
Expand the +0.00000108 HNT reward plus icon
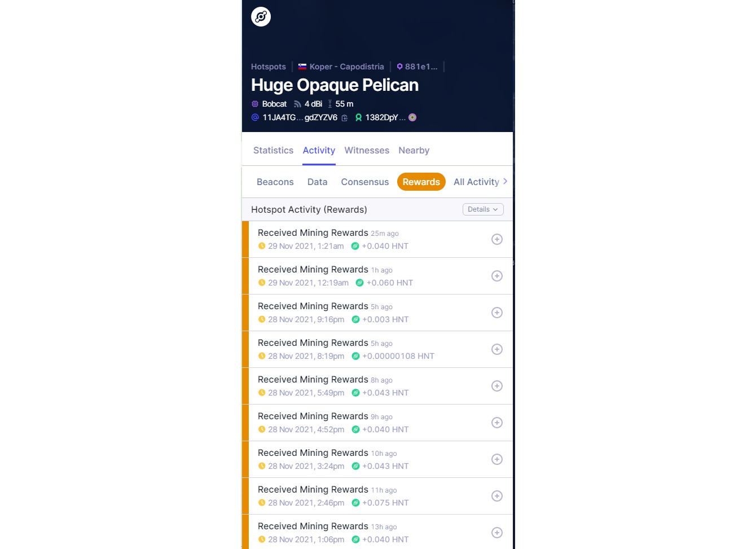497,349
